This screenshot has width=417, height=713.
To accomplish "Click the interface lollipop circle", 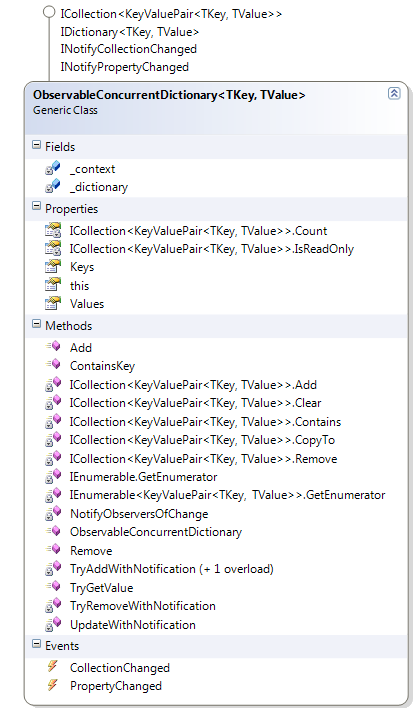I will click(x=49, y=12).
